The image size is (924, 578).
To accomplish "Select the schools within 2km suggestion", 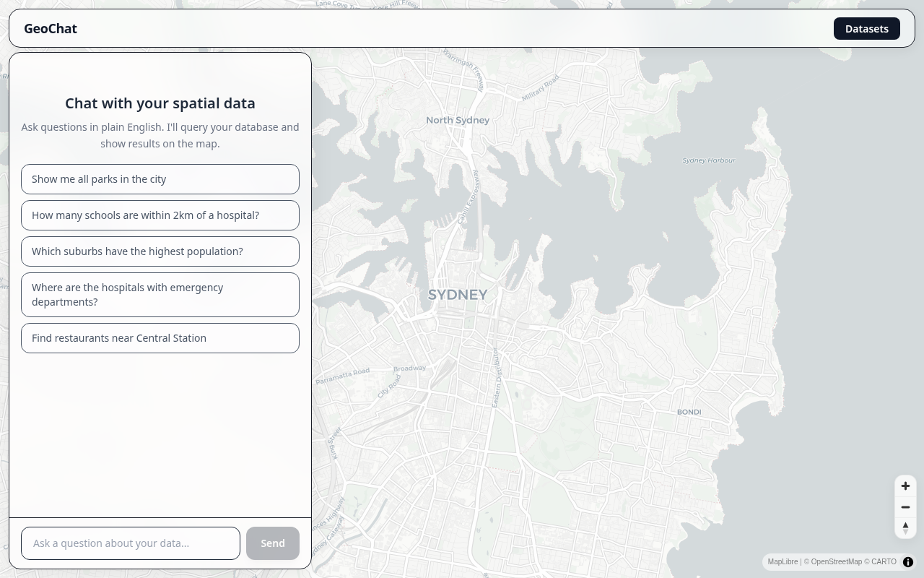I will pyautogui.click(x=160, y=215).
